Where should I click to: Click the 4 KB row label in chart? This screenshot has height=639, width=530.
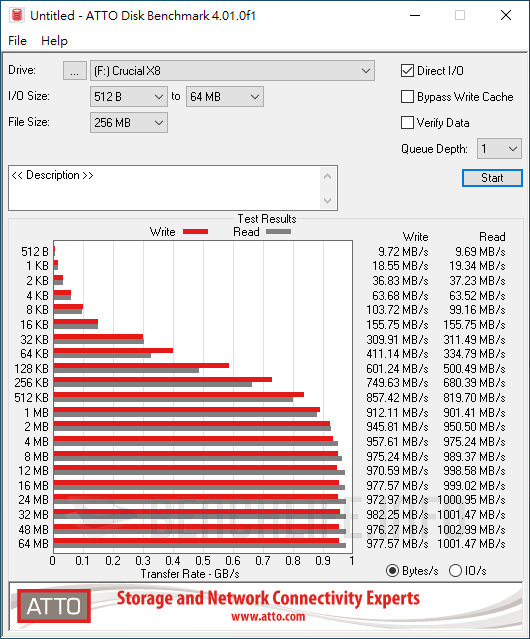point(37,295)
